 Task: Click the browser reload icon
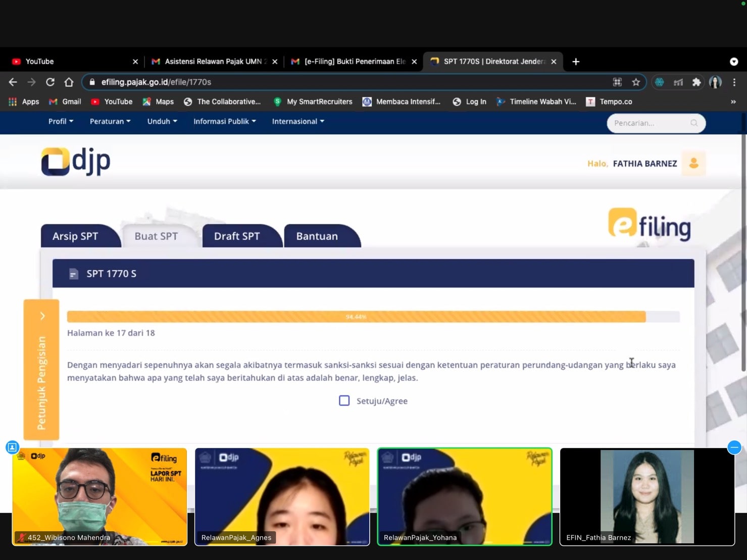[50, 82]
